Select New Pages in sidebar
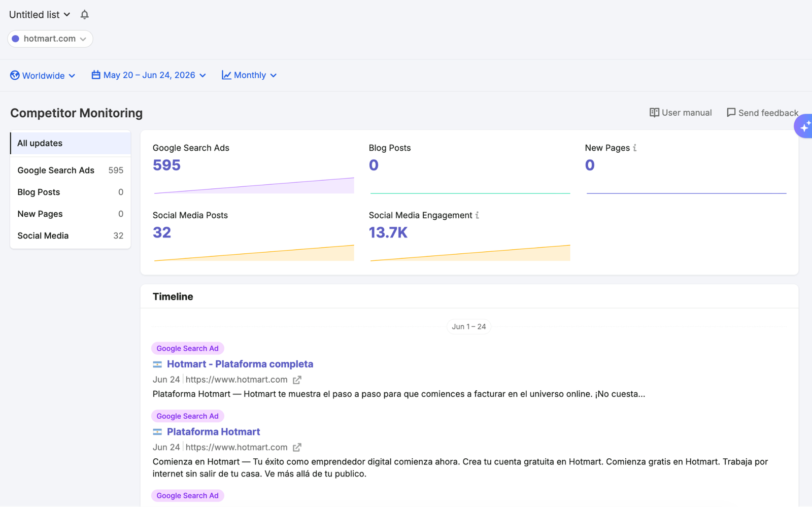Viewport: 812px width, 507px height. (x=71, y=214)
